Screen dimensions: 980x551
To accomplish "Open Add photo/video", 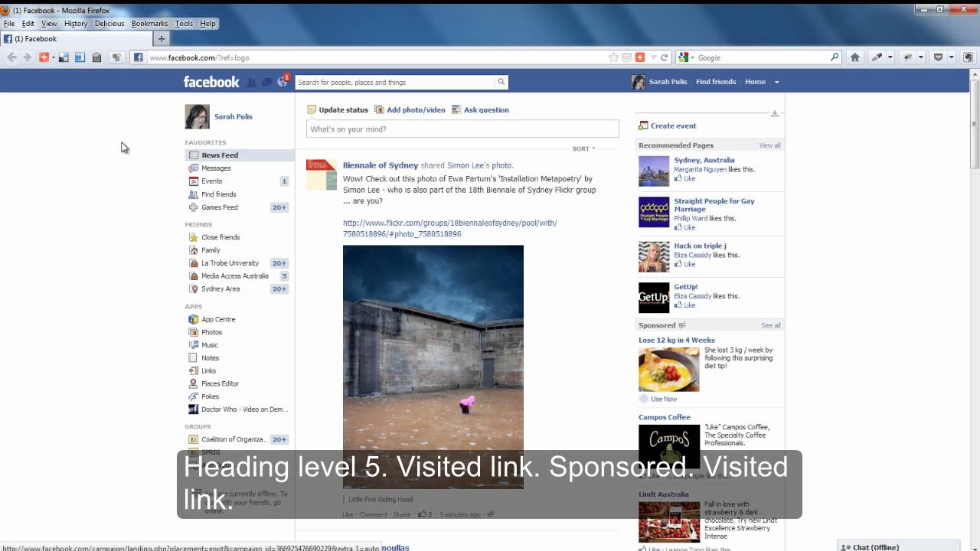I will tap(410, 110).
